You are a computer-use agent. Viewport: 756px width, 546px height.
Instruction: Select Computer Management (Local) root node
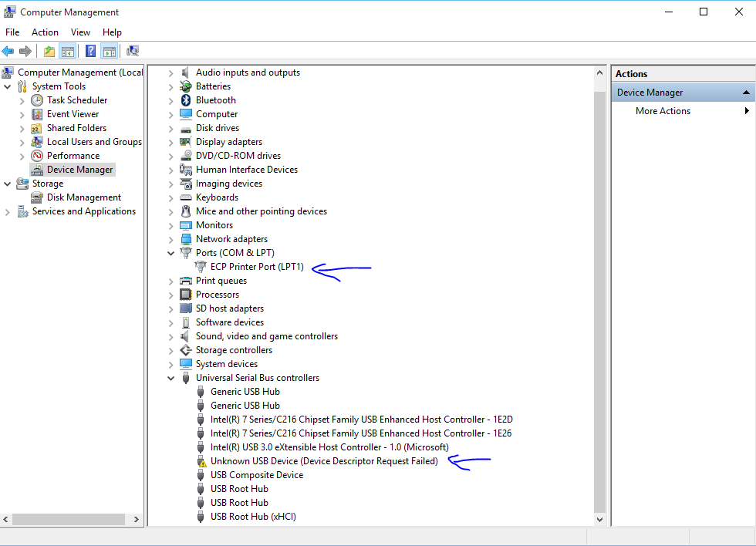coord(80,72)
